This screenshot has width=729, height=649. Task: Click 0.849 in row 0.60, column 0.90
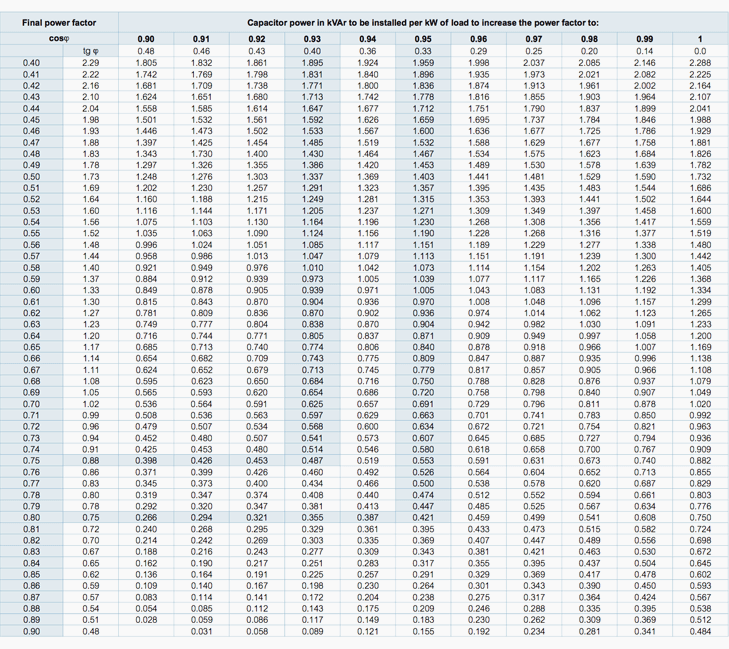146,290
